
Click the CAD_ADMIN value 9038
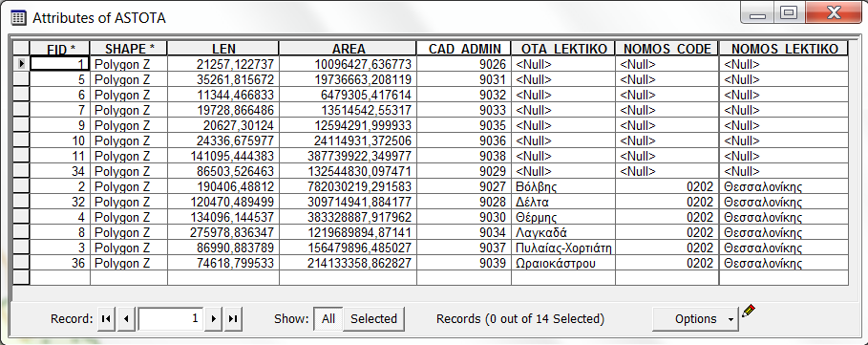[x=464, y=156]
